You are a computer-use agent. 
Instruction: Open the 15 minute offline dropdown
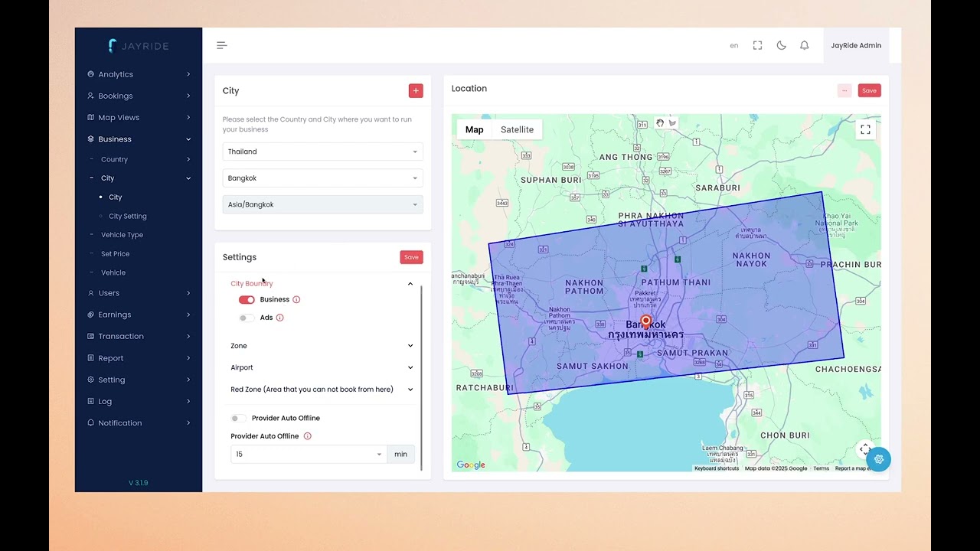click(309, 454)
